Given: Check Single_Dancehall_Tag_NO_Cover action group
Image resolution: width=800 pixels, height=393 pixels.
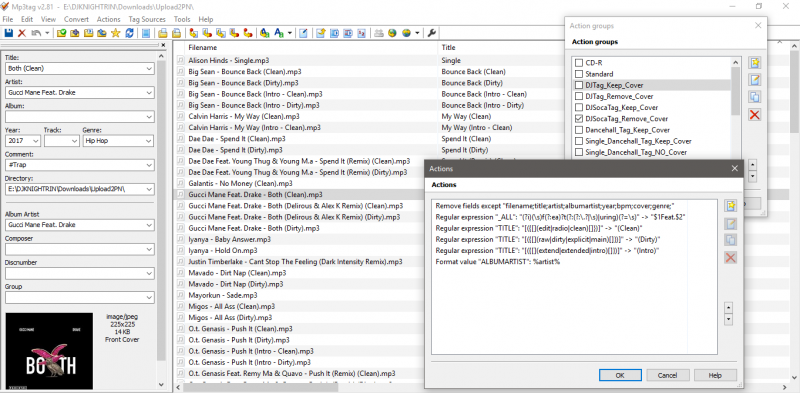Looking at the screenshot, I should click(579, 153).
